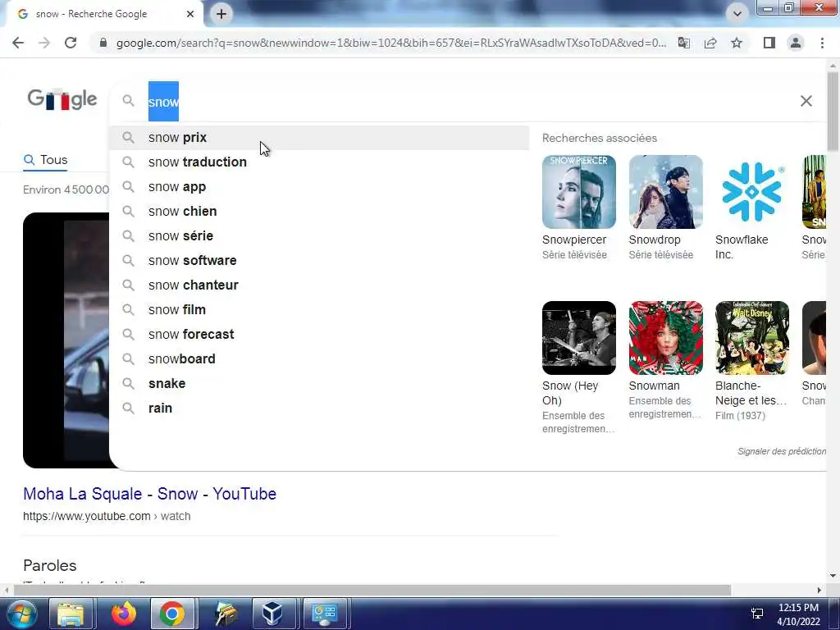
Task: Click the browser forward arrow
Action: click(x=44, y=43)
